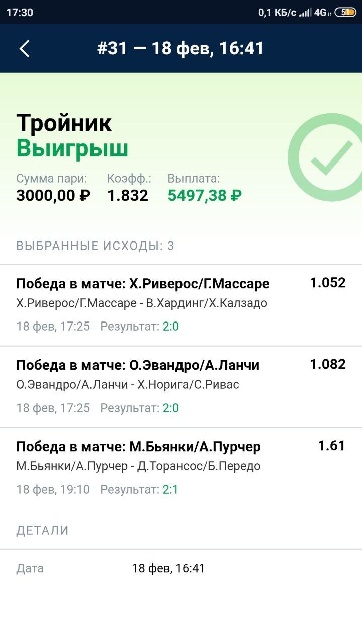The width and height of the screenshot is (362, 644).
Task: Tap the 1.082 odds value
Action: pyautogui.click(x=327, y=364)
